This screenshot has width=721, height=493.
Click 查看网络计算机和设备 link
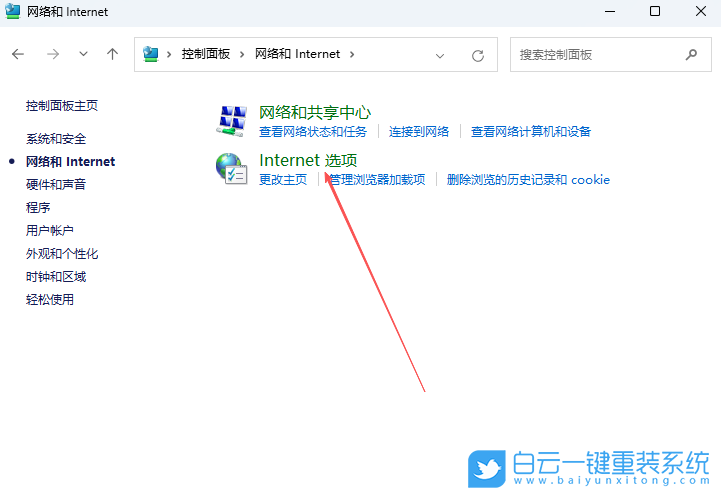531,132
